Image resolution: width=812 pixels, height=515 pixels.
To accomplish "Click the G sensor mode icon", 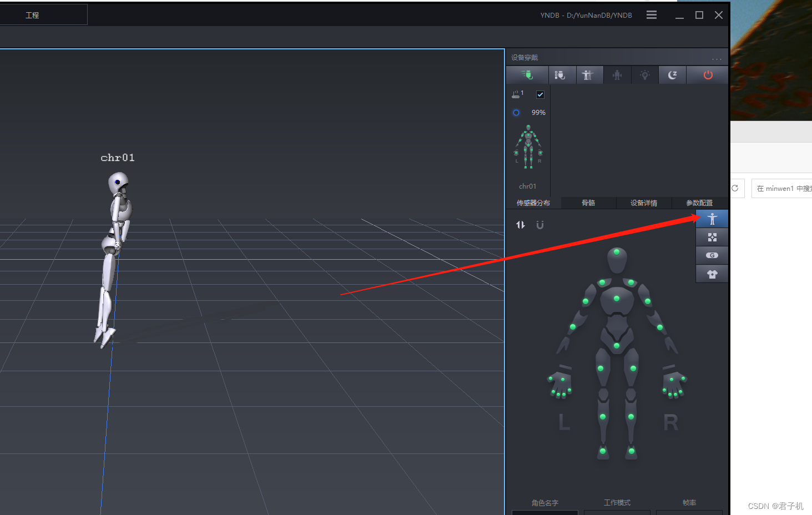I will 712,255.
